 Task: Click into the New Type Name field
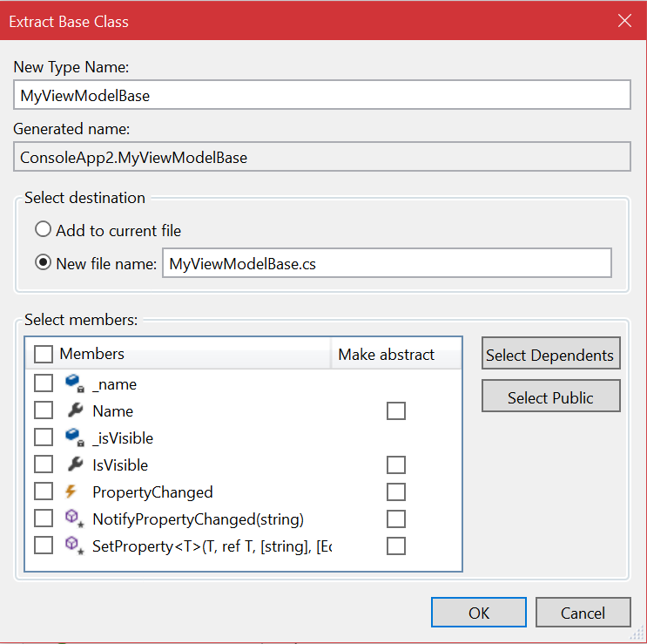[x=322, y=95]
